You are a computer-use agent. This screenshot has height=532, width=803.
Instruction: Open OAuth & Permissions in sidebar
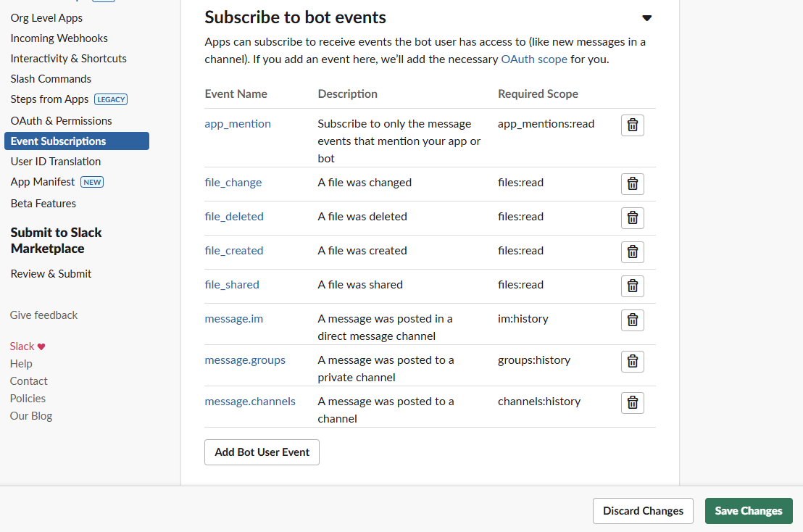(61, 121)
